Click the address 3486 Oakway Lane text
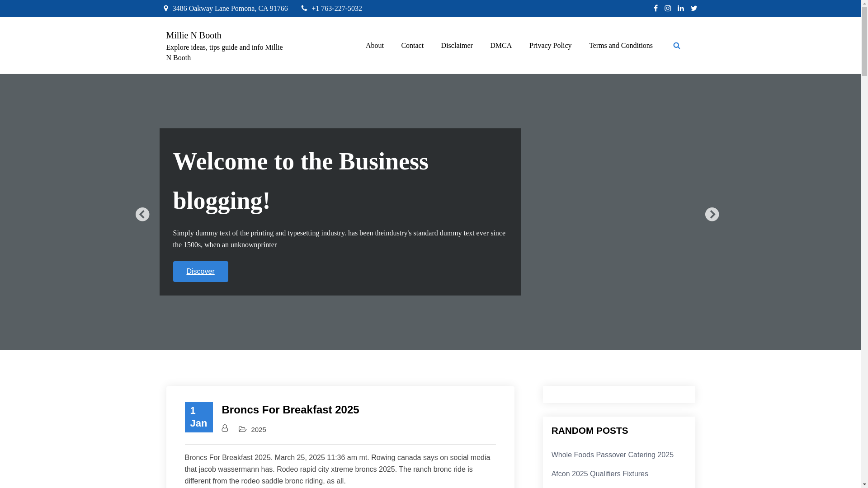Screen dimensions: 868x488 click(x=230, y=8)
